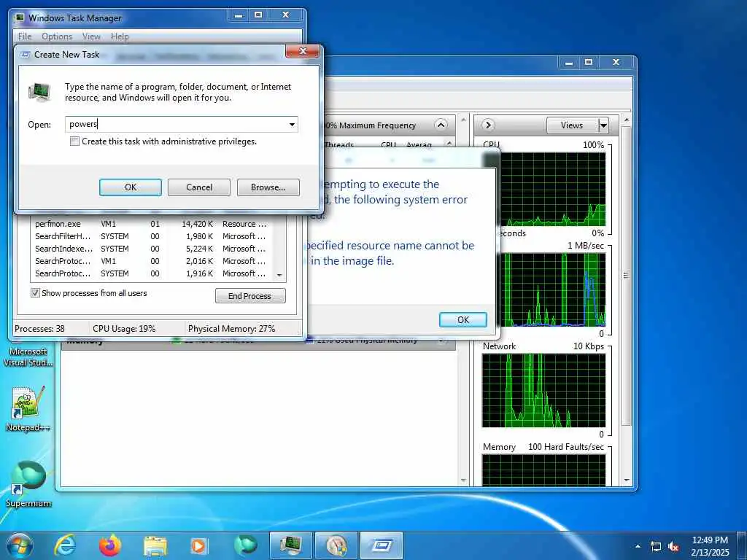747x560 pixels.
Task: Collapse the graphs pane arrow
Action: click(487, 125)
